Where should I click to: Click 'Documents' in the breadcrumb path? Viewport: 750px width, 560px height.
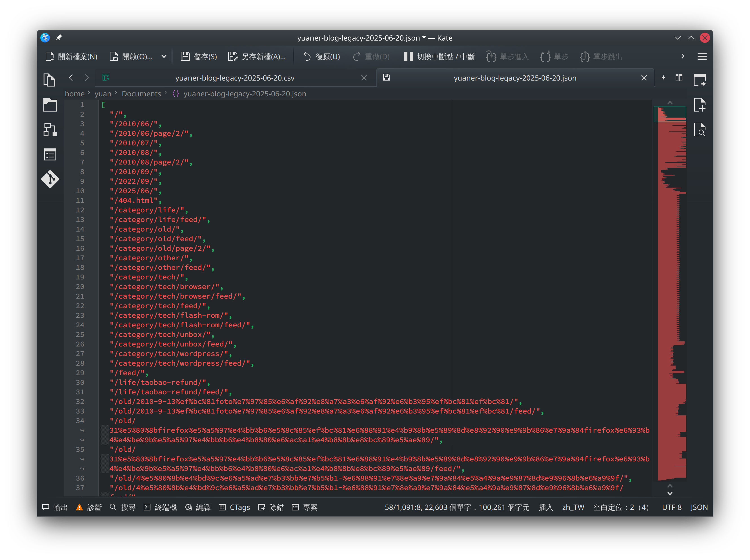pyautogui.click(x=141, y=94)
